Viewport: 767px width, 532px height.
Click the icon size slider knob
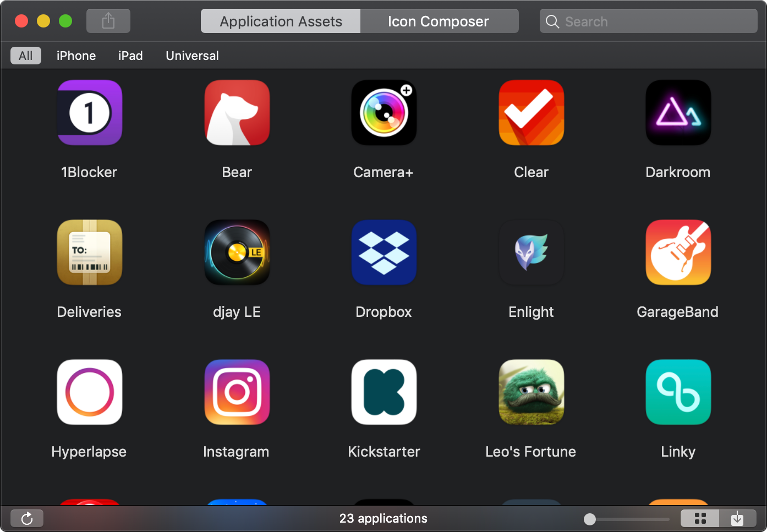point(590,519)
